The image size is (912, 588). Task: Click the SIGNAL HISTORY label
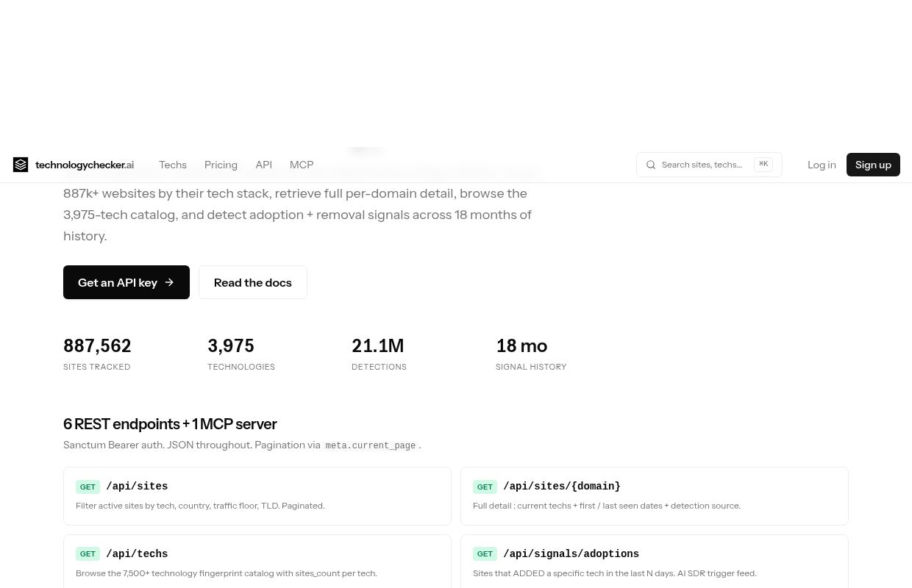531,367
